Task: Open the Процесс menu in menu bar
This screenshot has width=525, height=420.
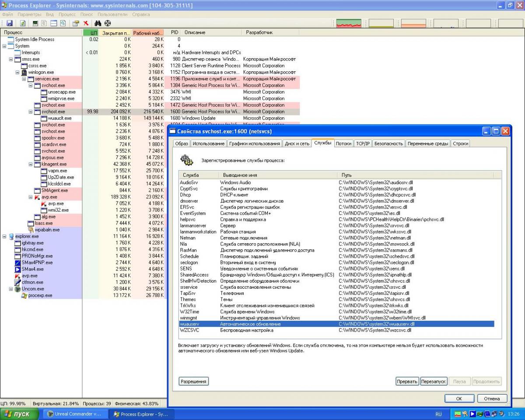Action: [x=67, y=14]
